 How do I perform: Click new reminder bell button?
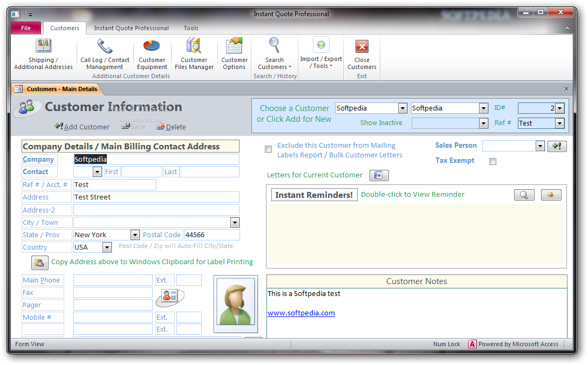click(x=551, y=195)
